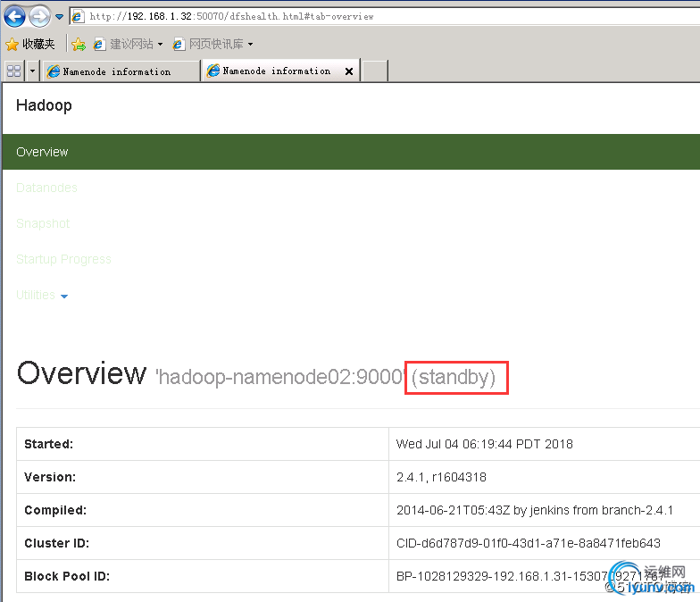Open the tab list dropdown arrow

click(x=32, y=71)
